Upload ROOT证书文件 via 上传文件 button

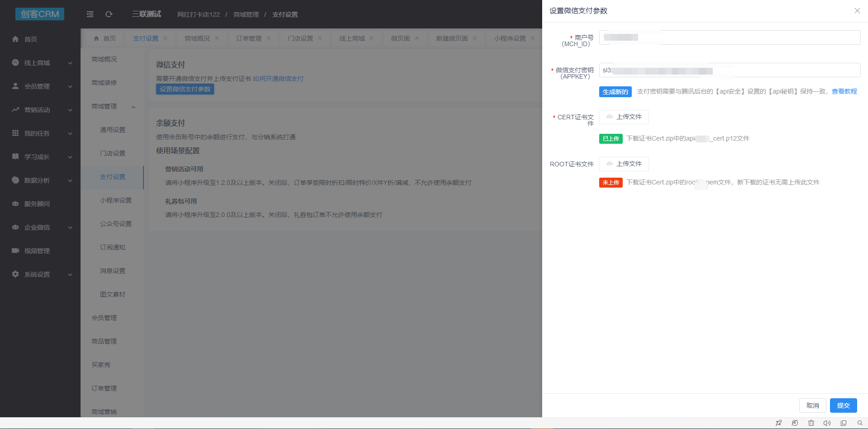(624, 164)
